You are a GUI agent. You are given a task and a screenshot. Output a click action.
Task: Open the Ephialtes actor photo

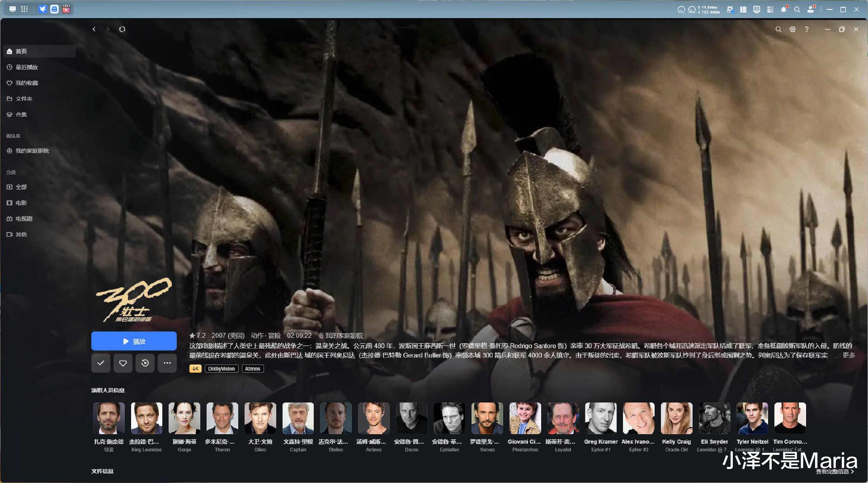[x=449, y=418]
